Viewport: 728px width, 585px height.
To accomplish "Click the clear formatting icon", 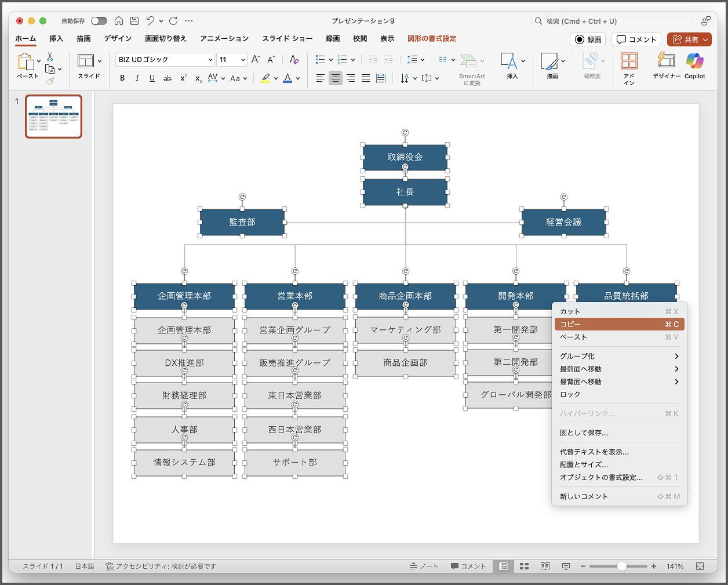I will (294, 60).
